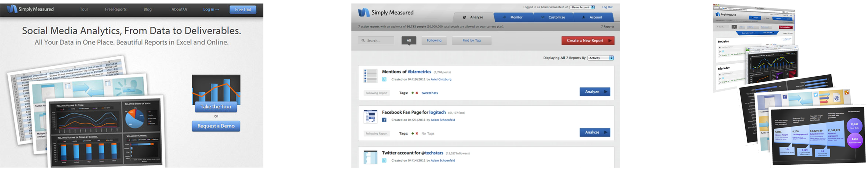The width and height of the screenshot is (868, 172).
Task: Open the Activity sort dropdown
Action: pyautogui.click(x=601, y=58)
